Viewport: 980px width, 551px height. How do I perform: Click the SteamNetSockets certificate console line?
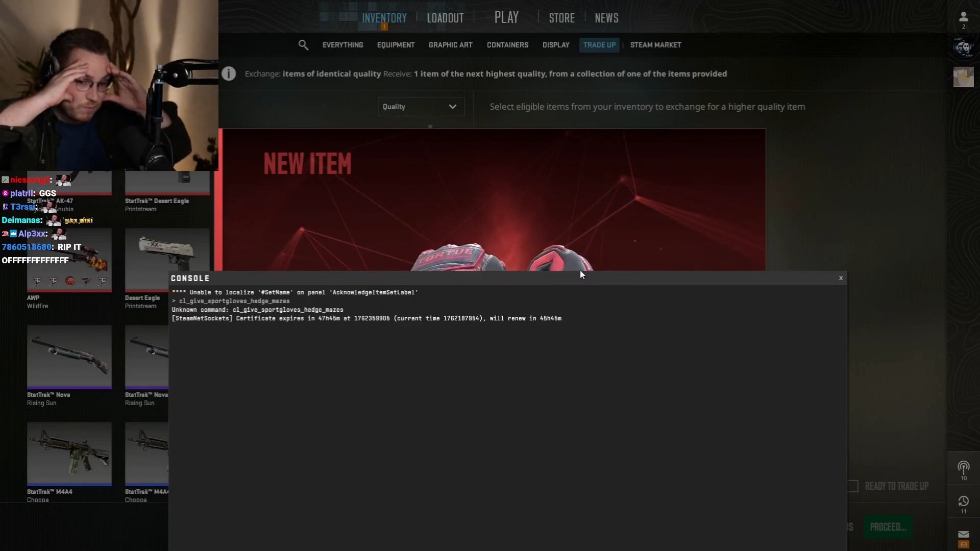coord(366,318)
